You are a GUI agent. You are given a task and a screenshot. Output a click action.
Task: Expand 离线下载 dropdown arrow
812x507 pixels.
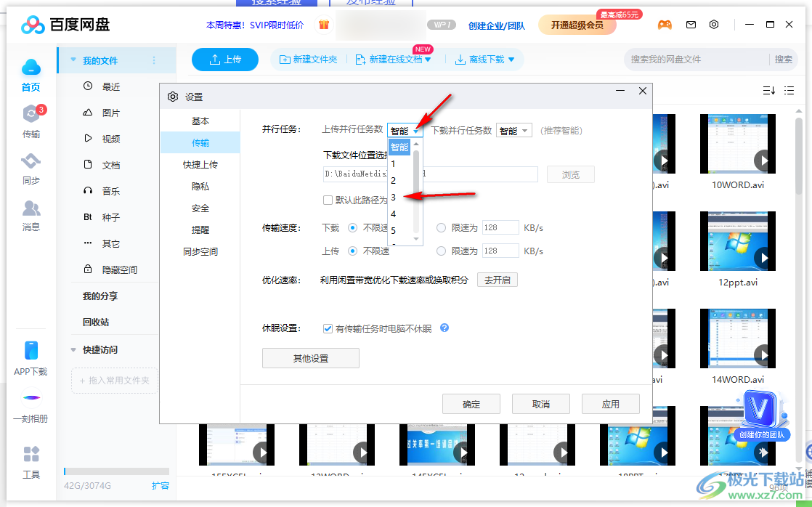tap(511, 60)
